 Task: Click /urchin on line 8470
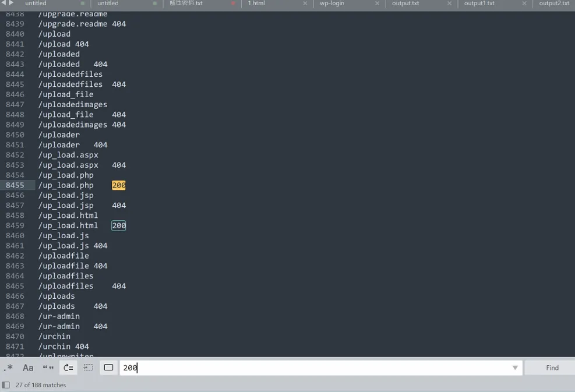(x=54, y=336)
